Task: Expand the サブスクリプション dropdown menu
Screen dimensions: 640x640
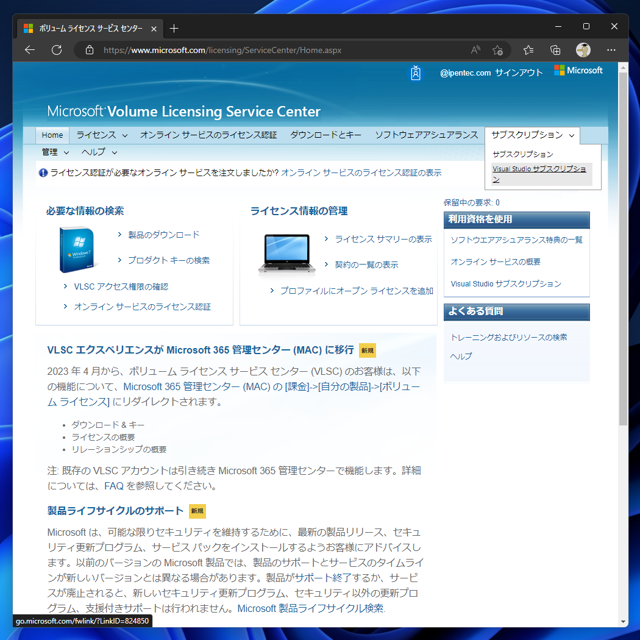Action: tap(532, 135)
